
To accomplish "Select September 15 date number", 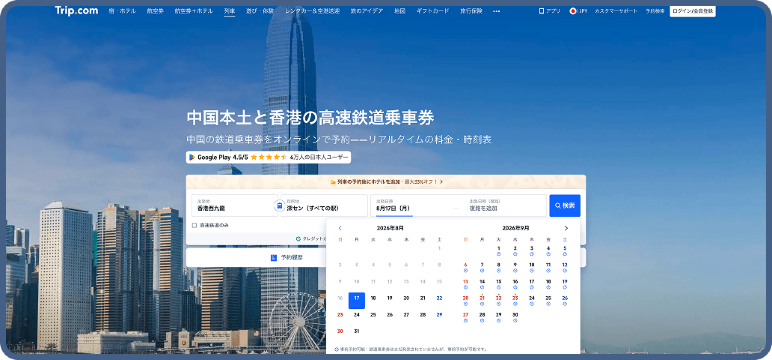I will pyautogui.click(x=499, y=282).
